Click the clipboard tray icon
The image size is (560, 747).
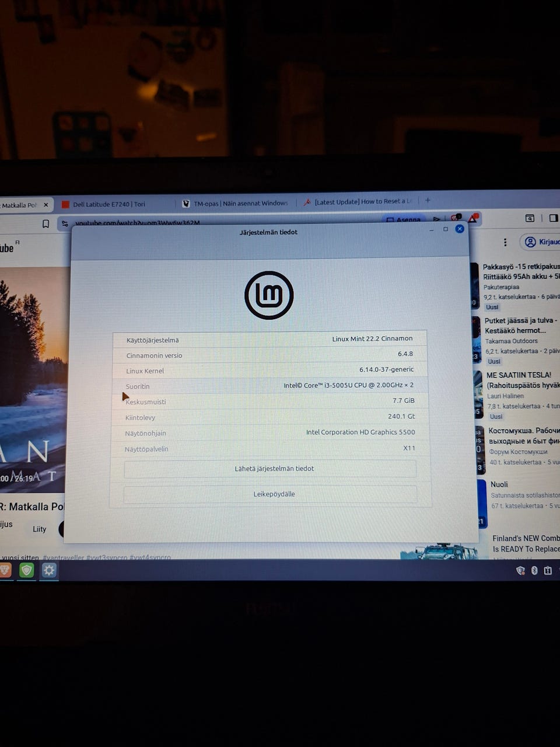[x=548, y=570]
